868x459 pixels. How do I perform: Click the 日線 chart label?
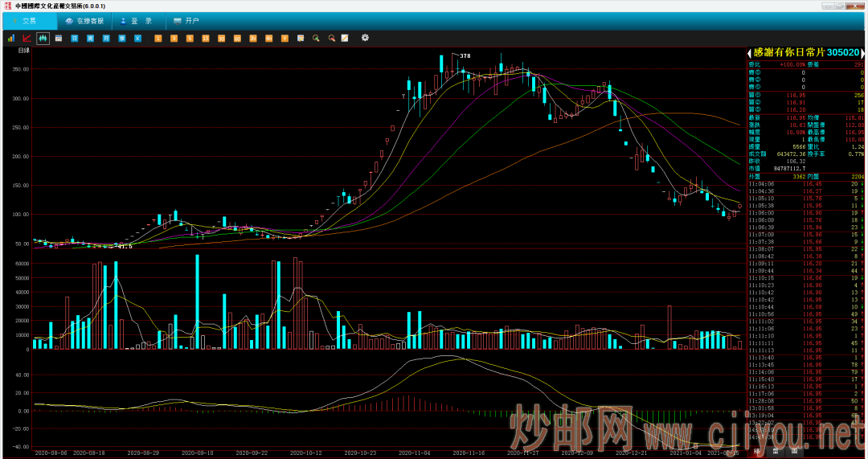tap(24, 51)
